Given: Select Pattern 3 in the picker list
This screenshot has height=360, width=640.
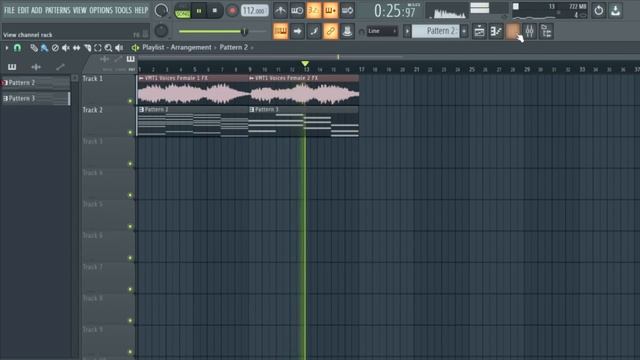Looking at the screenshot, I should click(35, 98).
